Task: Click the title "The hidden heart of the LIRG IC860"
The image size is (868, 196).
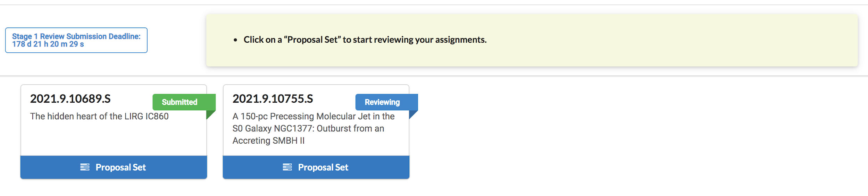Action: (x=99, y=116)
